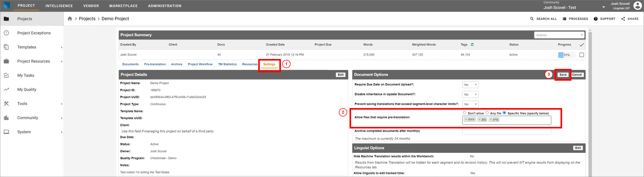
Task: Select the Any file radio option
Action: 487,113
